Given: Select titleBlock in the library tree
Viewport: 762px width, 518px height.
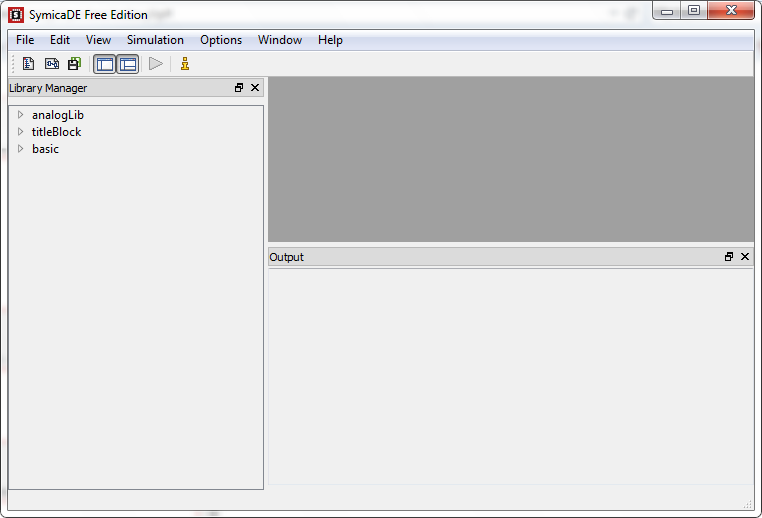Looking at the screenshot, I should [x=56, y=132].
